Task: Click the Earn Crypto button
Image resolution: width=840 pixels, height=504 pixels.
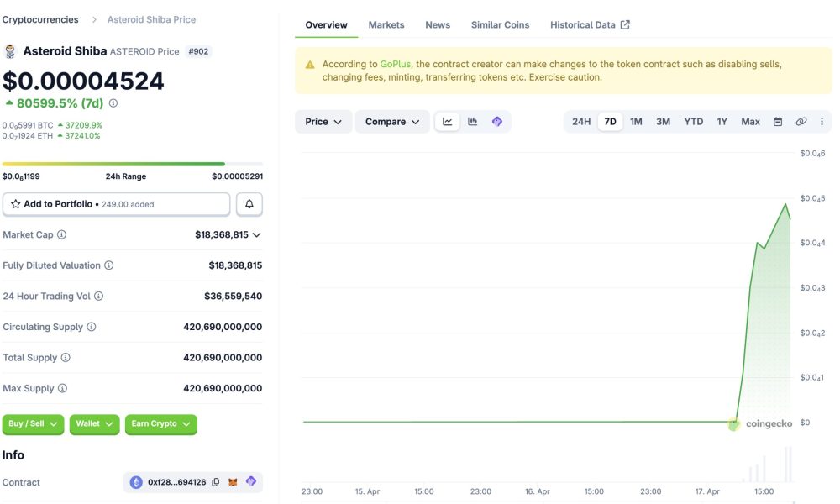Action: coord(160,424)
